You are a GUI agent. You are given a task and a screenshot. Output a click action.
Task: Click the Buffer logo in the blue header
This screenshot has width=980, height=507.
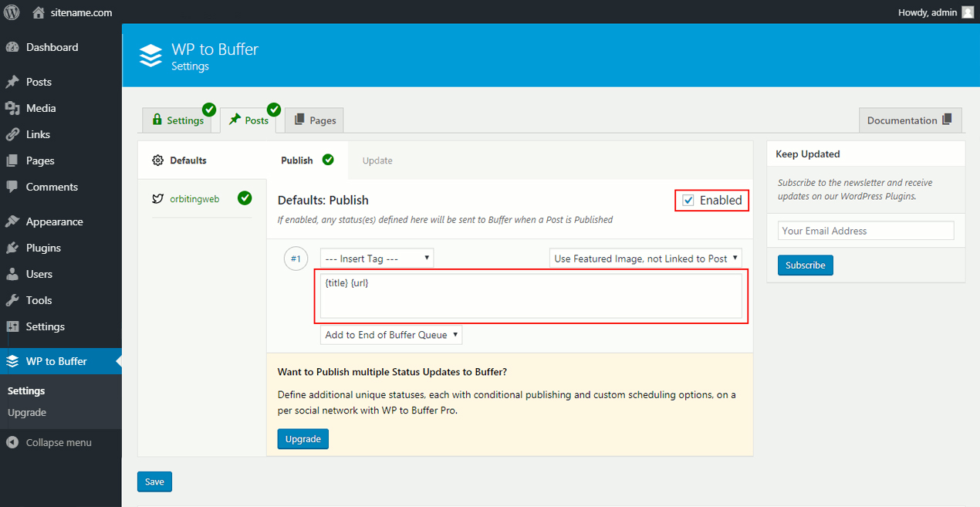[150, 56]
